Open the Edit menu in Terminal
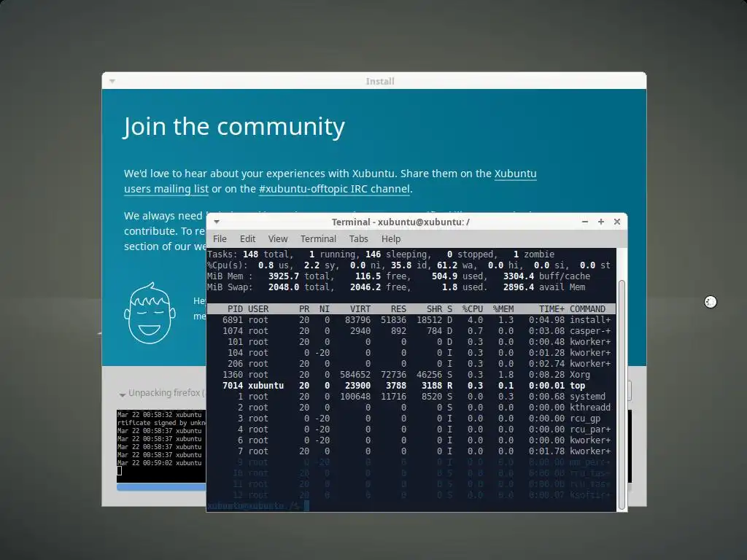 tap(247, 238)
